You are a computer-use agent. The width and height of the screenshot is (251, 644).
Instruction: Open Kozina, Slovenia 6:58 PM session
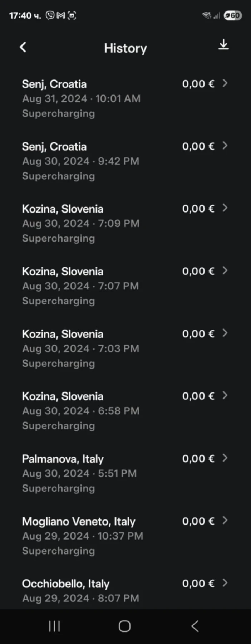pyautogui.click(x=125, y=411)
